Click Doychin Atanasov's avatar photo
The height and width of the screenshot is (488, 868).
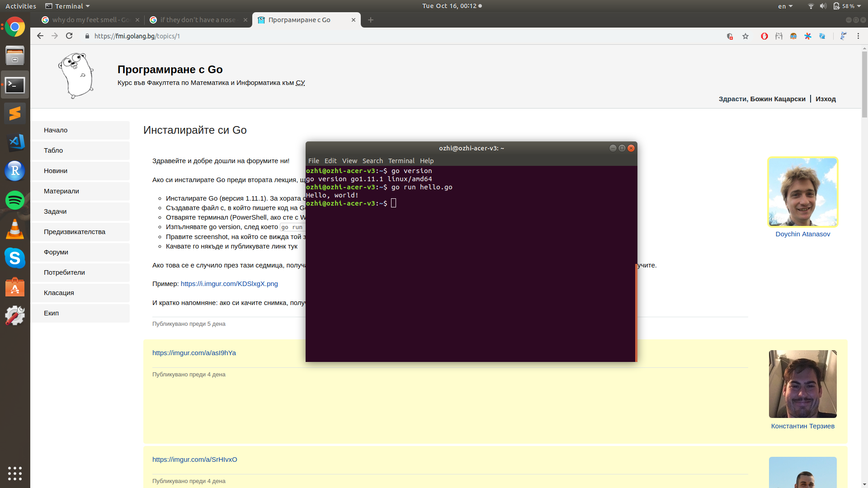coord(802,192)
